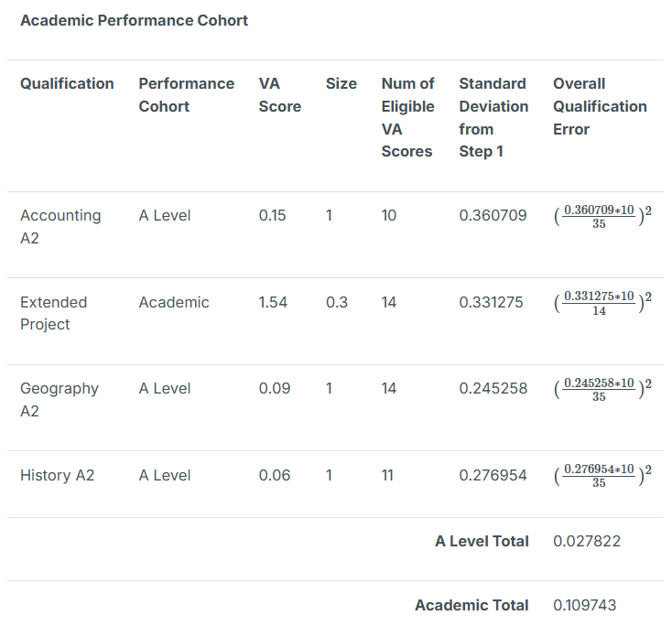Select the Extended Project row name
The height and width of the screenshot is (626, 672).
click(53, 313)
